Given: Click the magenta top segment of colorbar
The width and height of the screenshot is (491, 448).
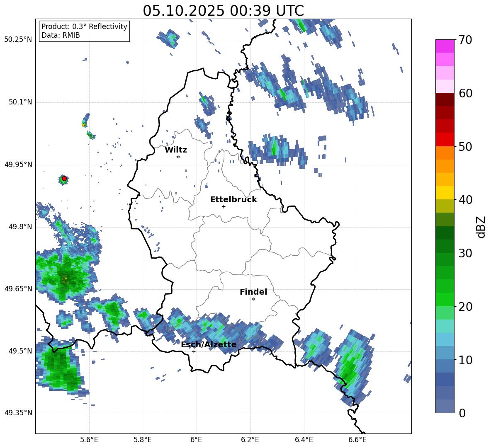Looking at the screenshot, I should point(445,46).
